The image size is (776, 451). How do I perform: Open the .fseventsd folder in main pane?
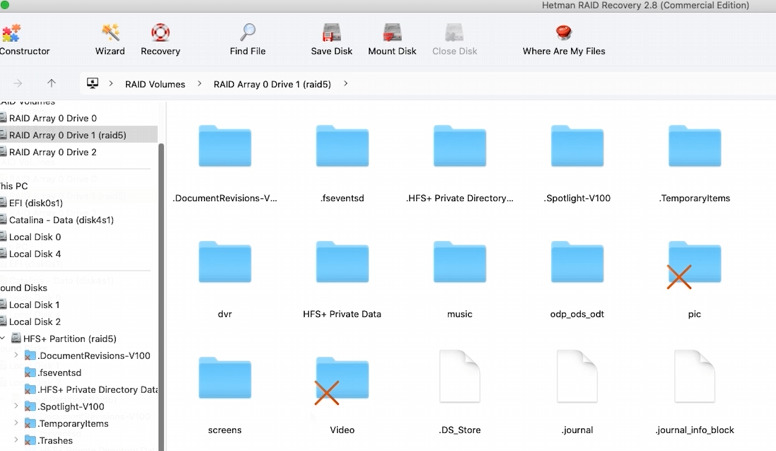pos(342,146)
